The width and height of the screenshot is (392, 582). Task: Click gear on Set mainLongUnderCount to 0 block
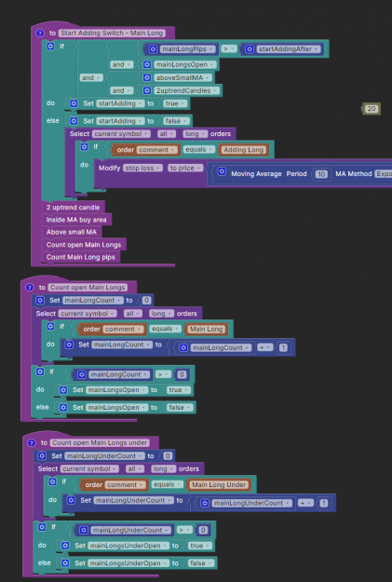pos(42,455)
